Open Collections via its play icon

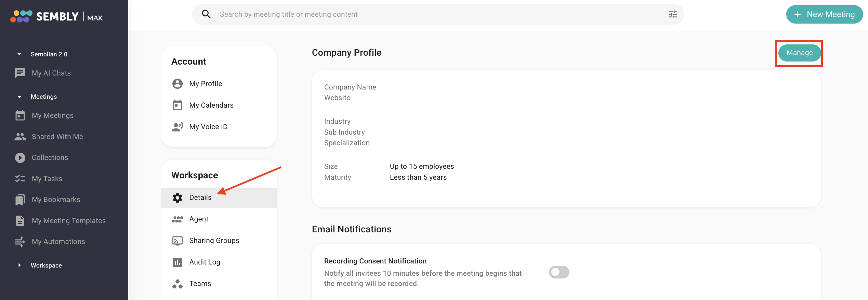pos(20,158)
